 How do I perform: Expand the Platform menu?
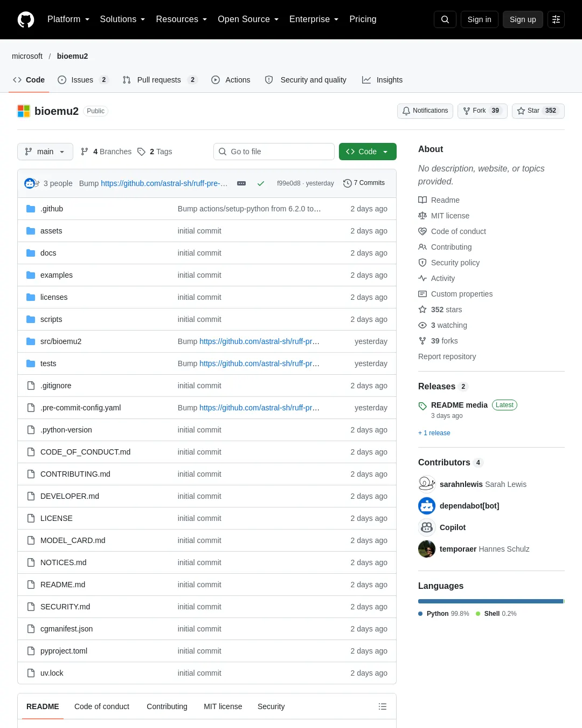point(68,19)
